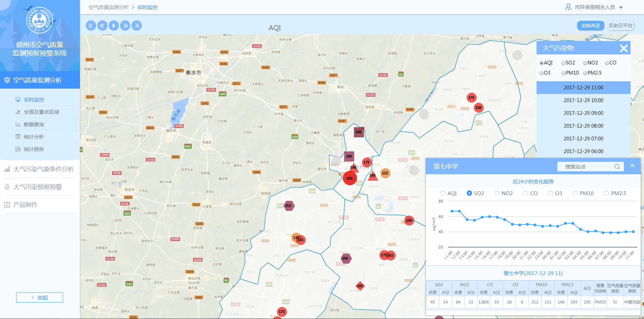This screenshot has height=319, width=644.
Task: Close the 大气污染物 pollutant panel
Action: click(x=624, y=48)
